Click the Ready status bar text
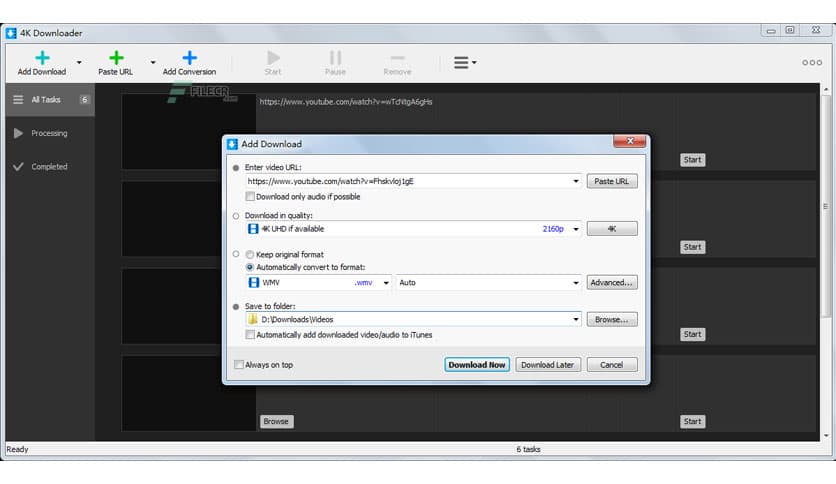This screenshot has height=484, width=836. click(x=18, y=449)
